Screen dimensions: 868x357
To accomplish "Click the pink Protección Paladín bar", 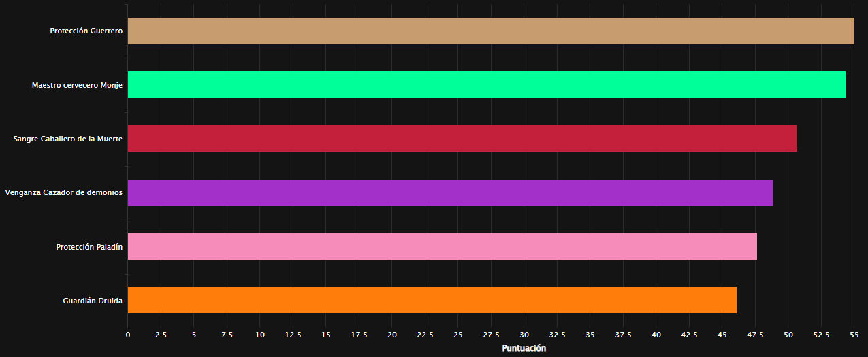I will pos(442,246).
